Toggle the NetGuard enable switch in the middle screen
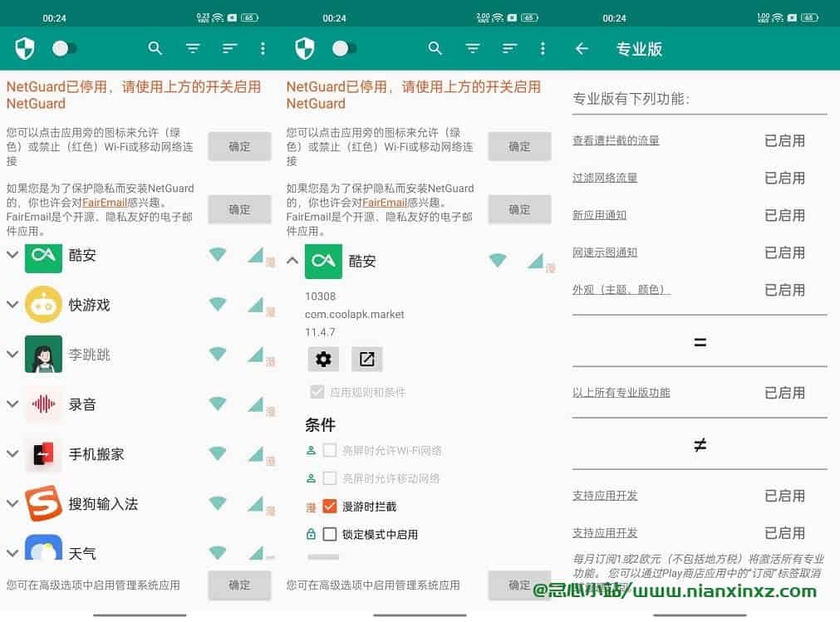Viewport: 840px width, 622px height. click(344, 49)
